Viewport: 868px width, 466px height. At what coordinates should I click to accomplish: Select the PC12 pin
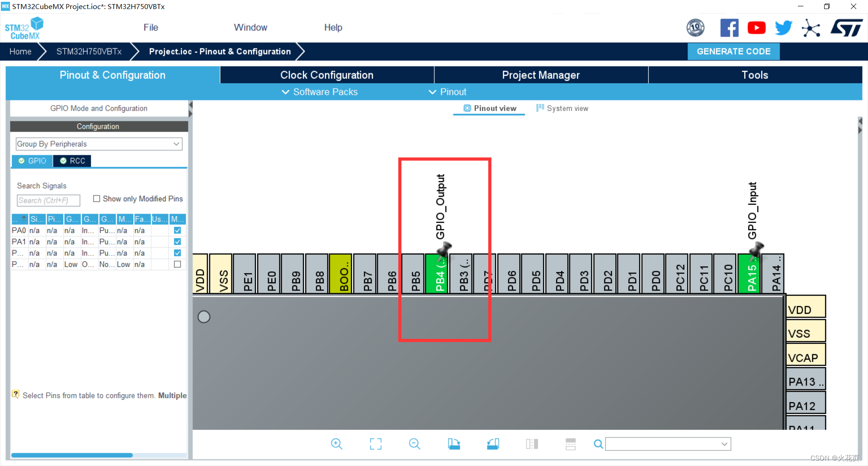click(678, 274)
